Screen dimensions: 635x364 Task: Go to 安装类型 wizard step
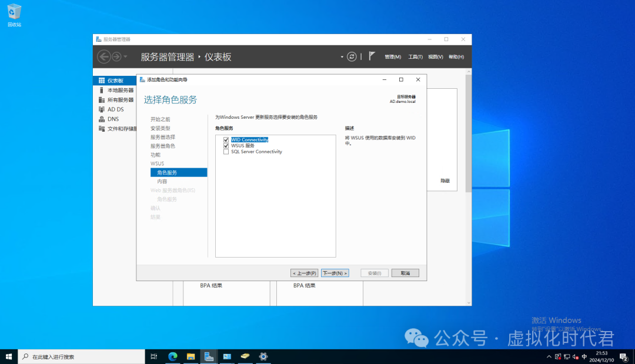click(161, 128)
